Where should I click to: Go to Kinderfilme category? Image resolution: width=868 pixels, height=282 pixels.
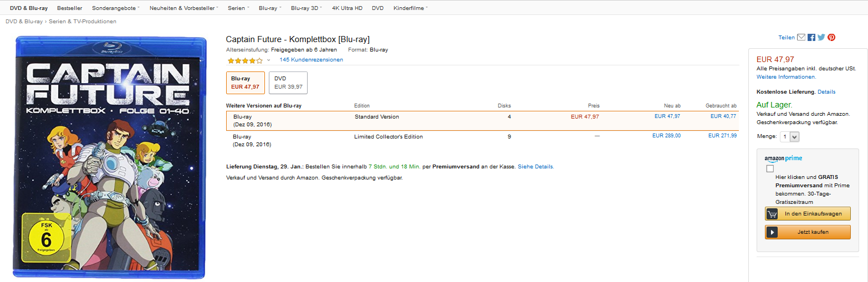click(410, 8)
